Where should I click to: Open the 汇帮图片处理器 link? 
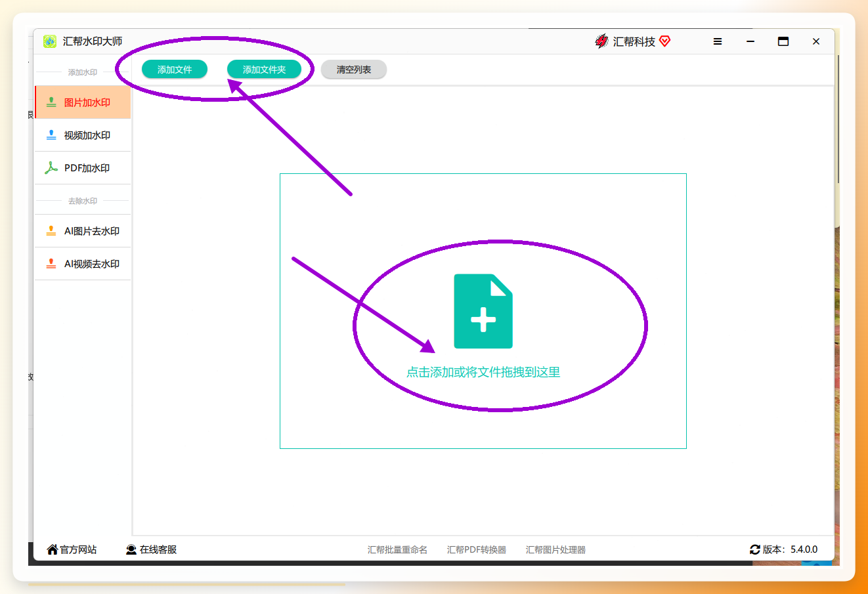555,550
